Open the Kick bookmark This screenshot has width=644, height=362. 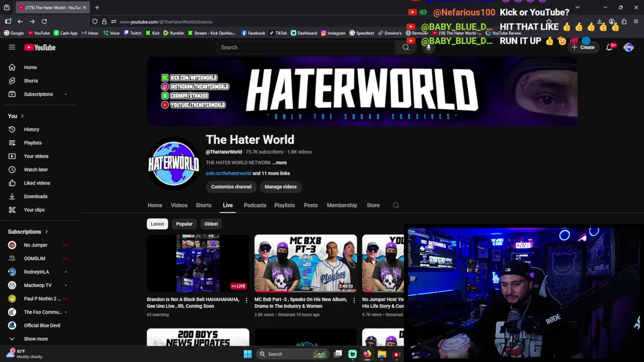click(x=153, y=33)
